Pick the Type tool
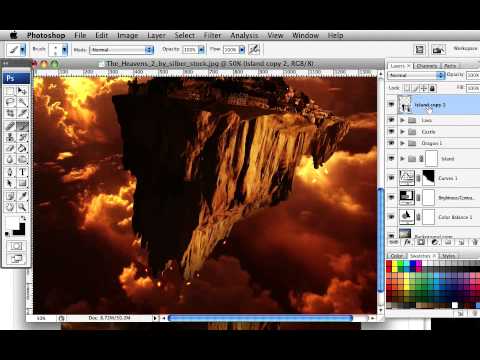Screen dimensions: 480x360 pos(22,172)
